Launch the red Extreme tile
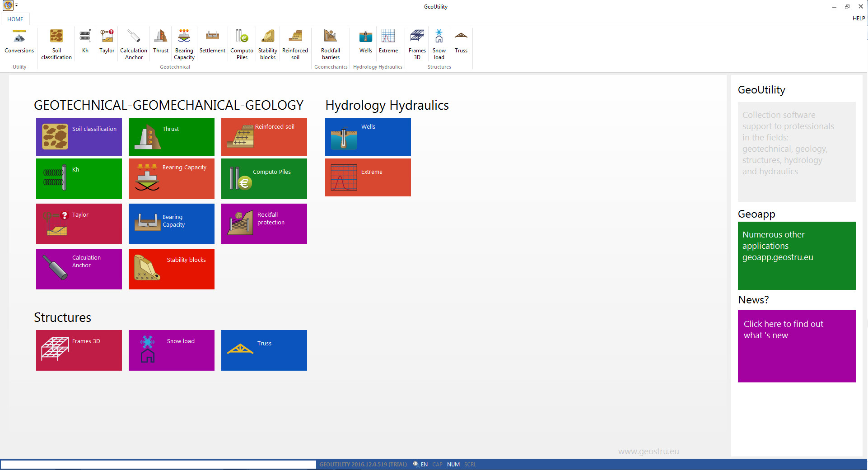Screen dimensions: 868x470 point(368,177)
